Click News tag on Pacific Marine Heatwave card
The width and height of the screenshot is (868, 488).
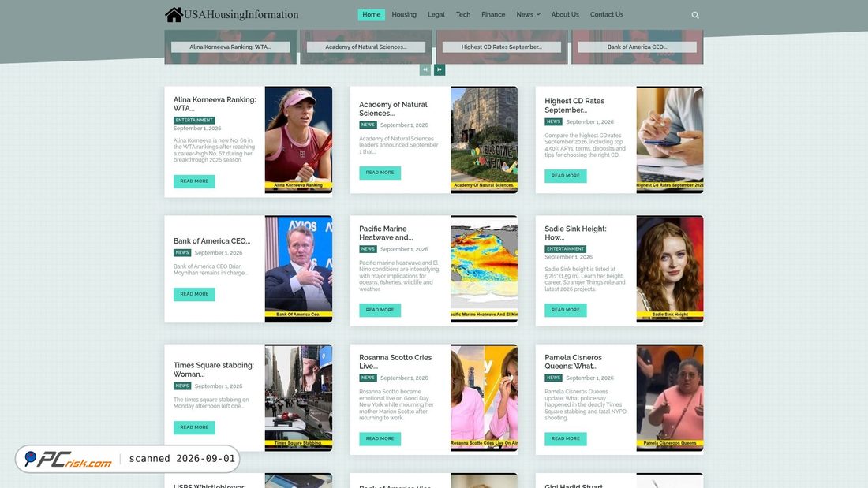(x=369, y=250)
